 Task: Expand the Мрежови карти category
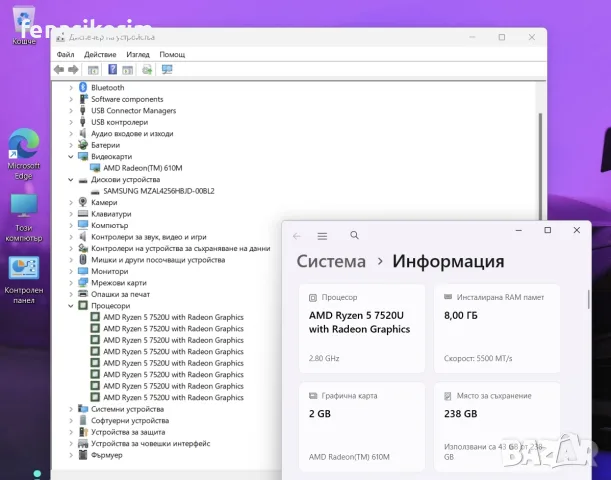click(x=71, y=283)
